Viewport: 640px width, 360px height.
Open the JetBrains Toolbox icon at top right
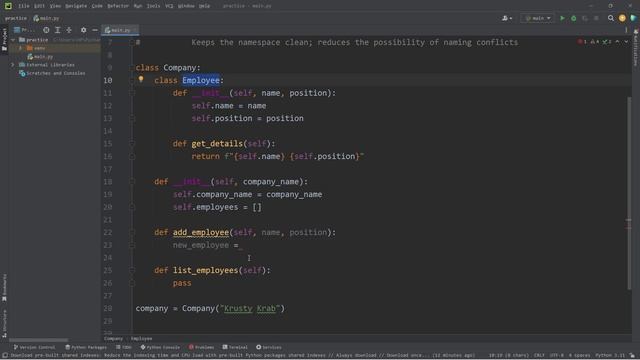633,18
